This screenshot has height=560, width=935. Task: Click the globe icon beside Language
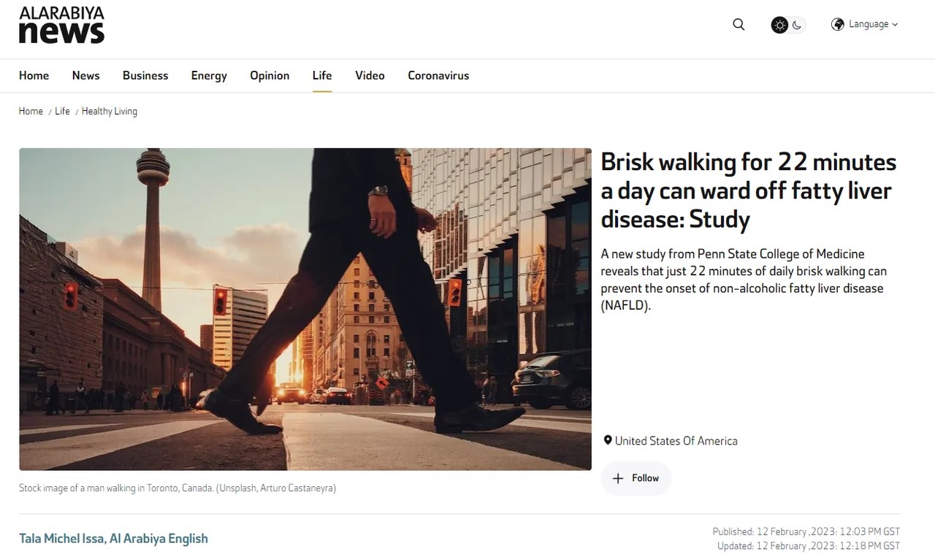click(838, 25)
